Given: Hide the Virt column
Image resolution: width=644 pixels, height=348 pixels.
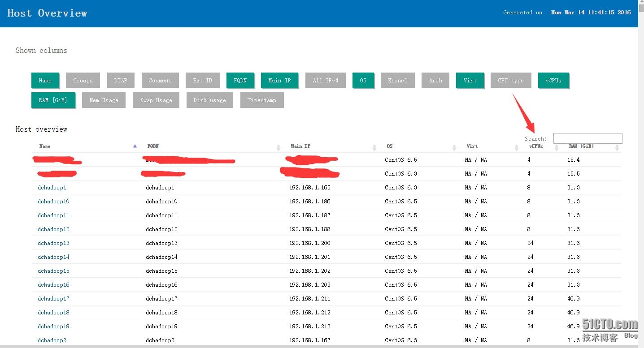Looking at the screenshot, I should 470,80.
